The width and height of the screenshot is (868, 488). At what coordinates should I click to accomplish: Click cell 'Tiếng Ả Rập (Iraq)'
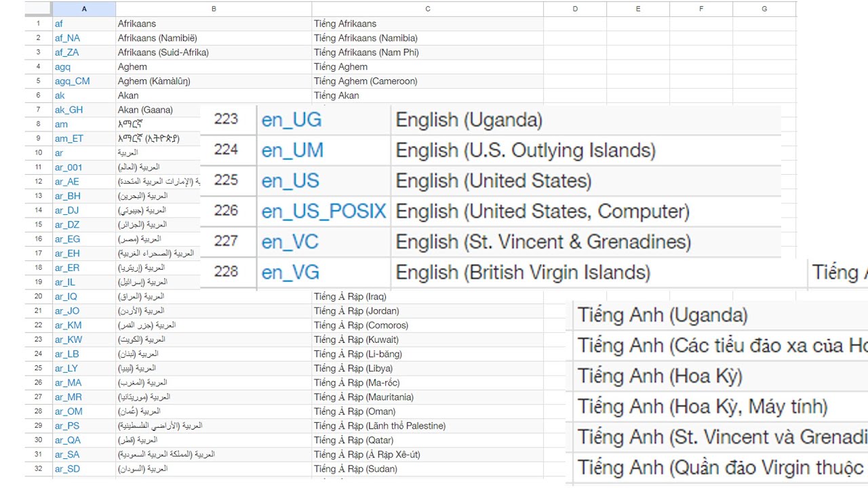click(x=427, y=297)
